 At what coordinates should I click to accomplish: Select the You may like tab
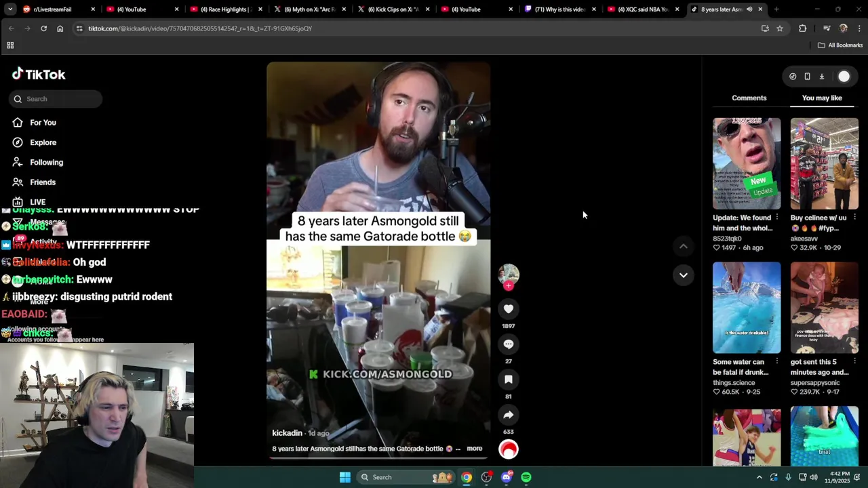click(x=822, y=98)
